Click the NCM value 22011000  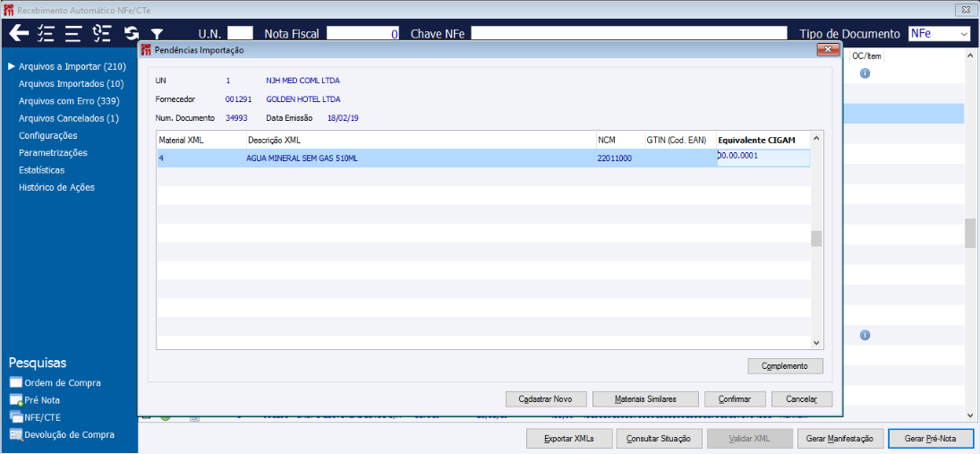[614, 158]
